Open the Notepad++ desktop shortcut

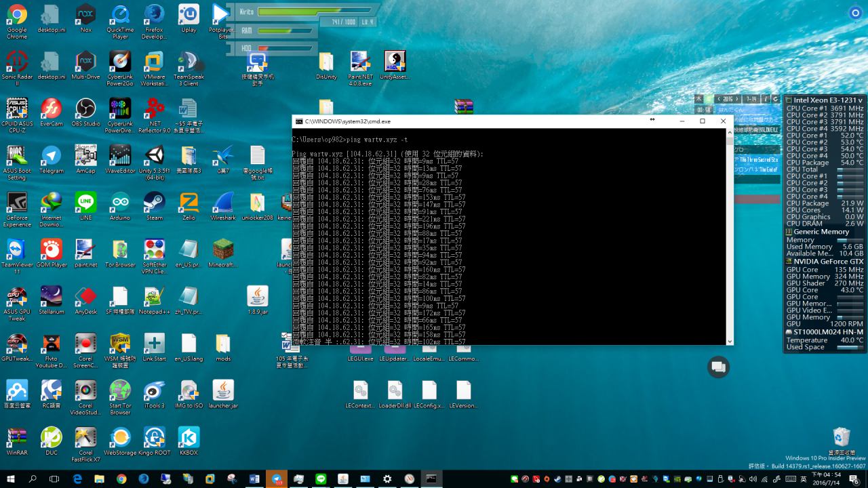154,297
